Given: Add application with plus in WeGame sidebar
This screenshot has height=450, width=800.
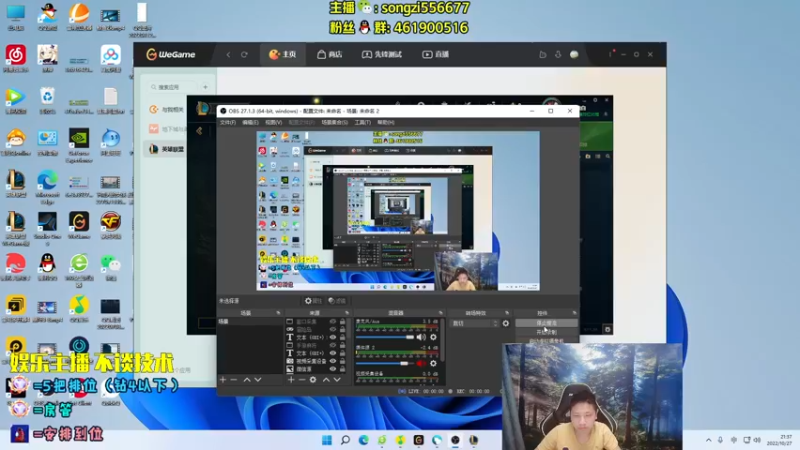Looking at the screenshot, I should (x=205, y=87).
